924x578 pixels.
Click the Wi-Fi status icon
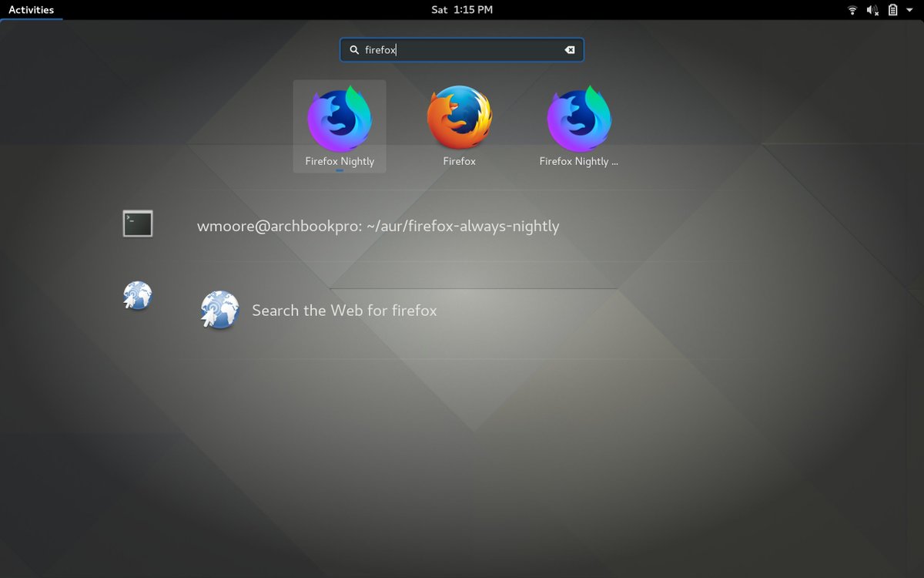click(852, 10)
